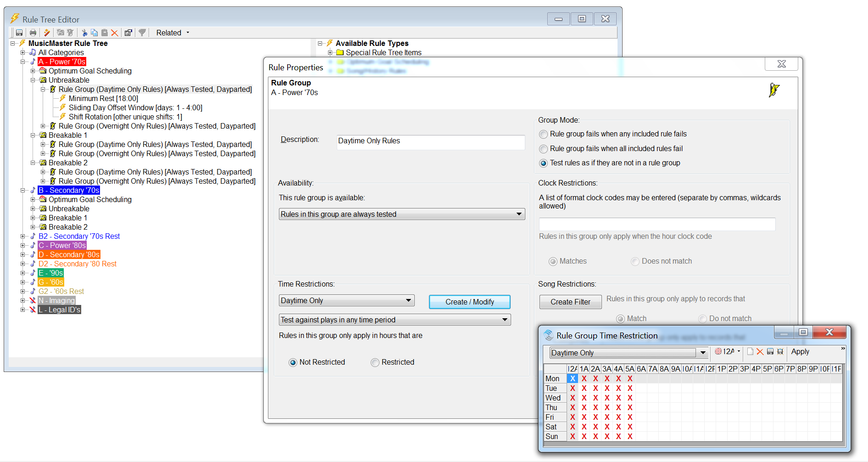Click the scissors cut icon
This screenshot has width=868, height=462.
pyautogui.click(x=84, y=33)
